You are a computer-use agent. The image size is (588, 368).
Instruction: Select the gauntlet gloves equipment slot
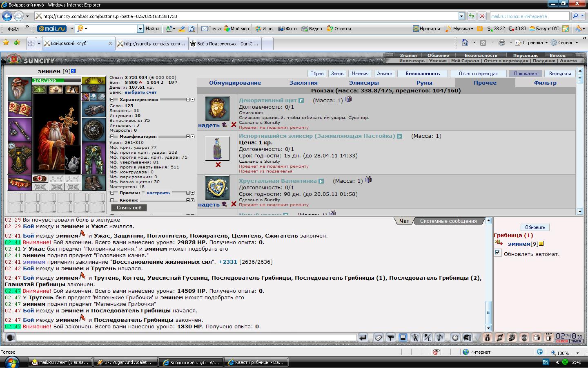click(94, 110)
